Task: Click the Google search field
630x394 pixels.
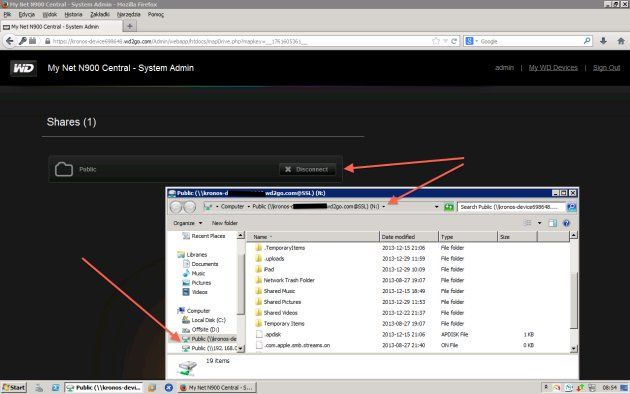Action: (x=530, y=41)
